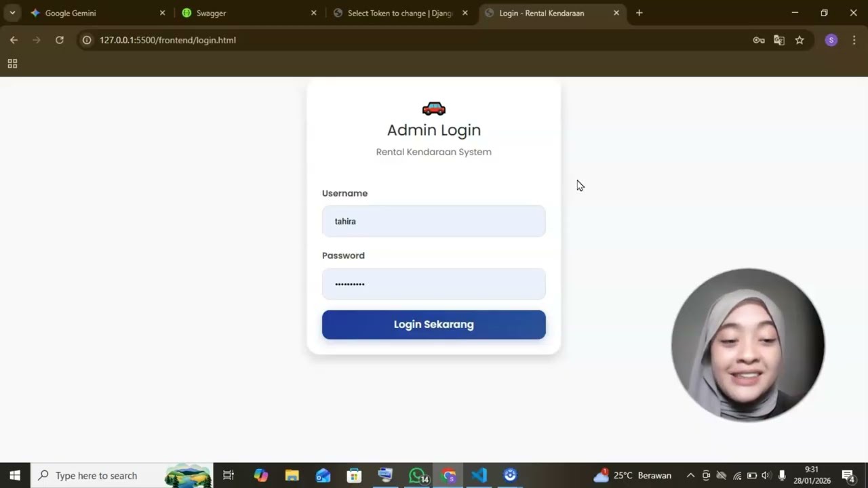Viewport: 868px width, 488px height.
Task: Expand the tab search dropdown arrow
Action: 12,13
